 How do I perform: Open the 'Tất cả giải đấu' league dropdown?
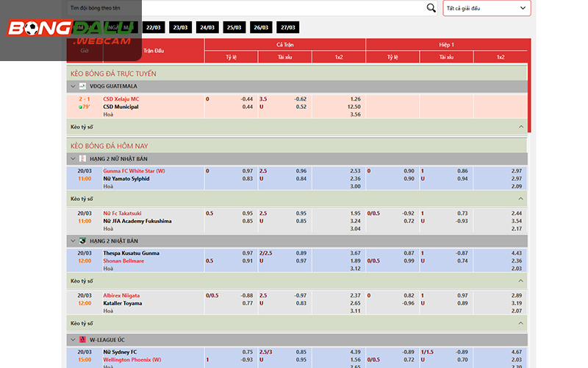coord(487,8)
